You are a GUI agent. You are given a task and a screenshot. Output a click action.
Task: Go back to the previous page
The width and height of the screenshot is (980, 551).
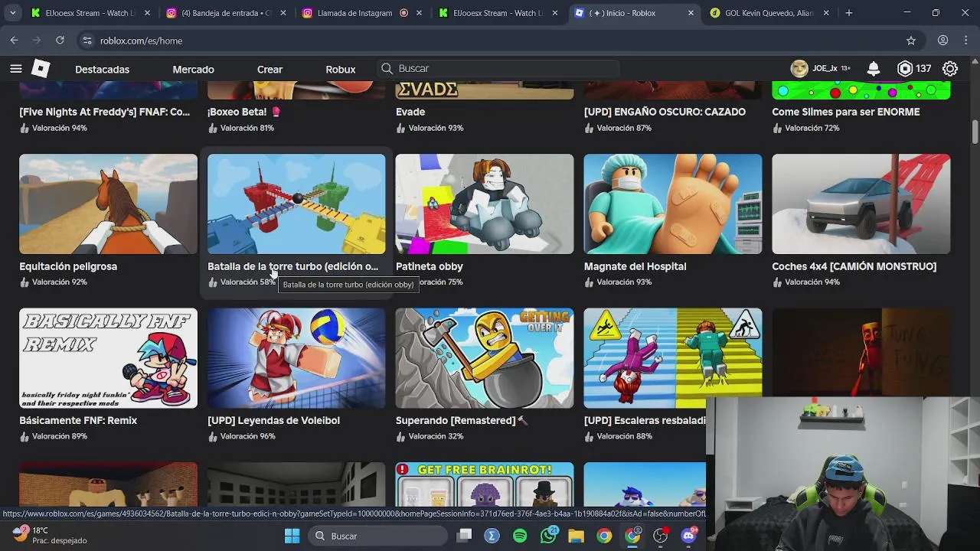(x=15, y=41)
